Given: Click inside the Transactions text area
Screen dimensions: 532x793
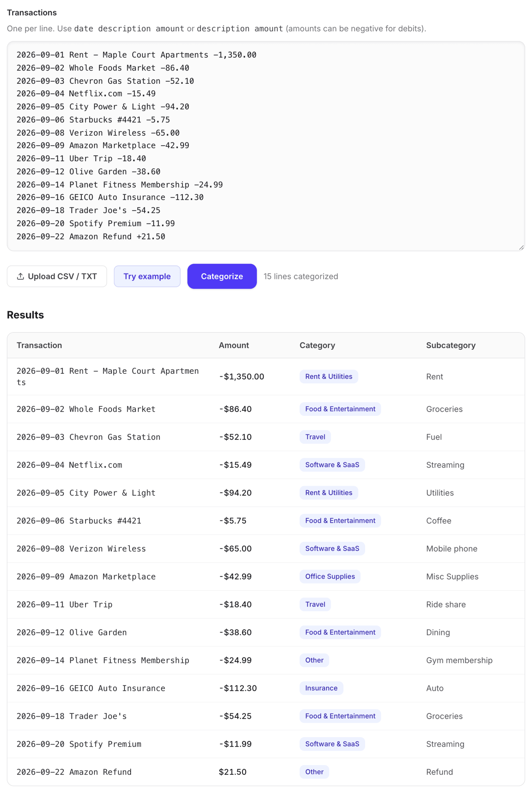Looking at the screenshot, I should (266, 146).
